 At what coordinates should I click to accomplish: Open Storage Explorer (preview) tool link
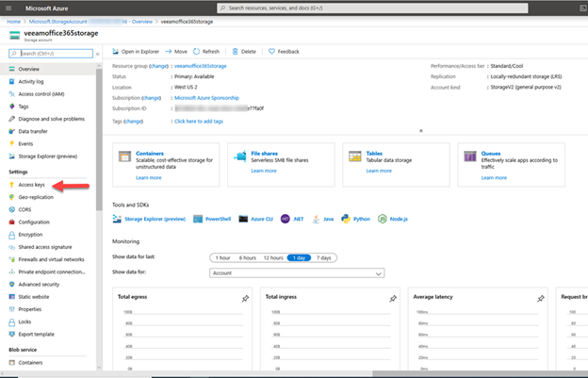149,219
